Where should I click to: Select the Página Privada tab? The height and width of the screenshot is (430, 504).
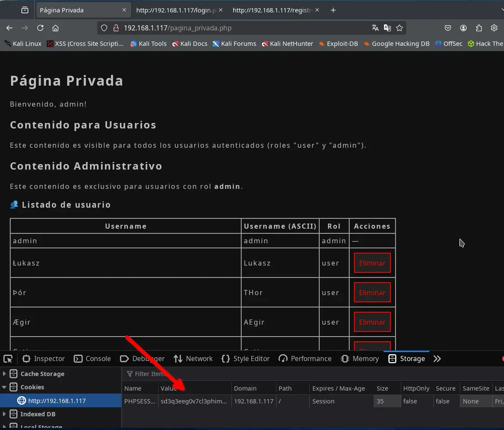tap(83, 10)
